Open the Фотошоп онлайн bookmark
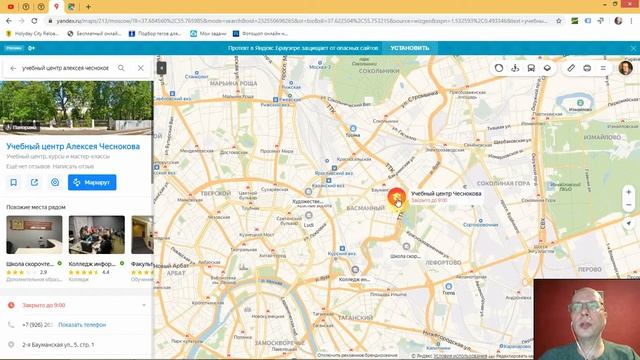The height and width of the screenshot is (360, 640). pos(260,33)
